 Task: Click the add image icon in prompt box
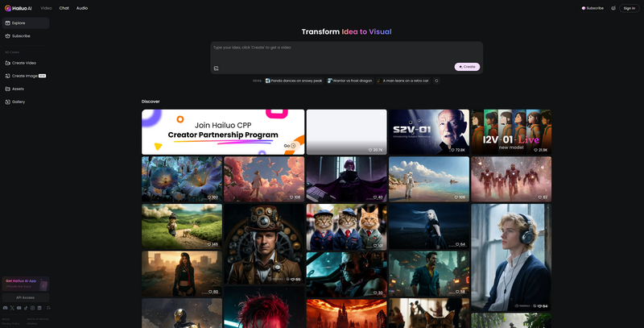coord(217,69)
